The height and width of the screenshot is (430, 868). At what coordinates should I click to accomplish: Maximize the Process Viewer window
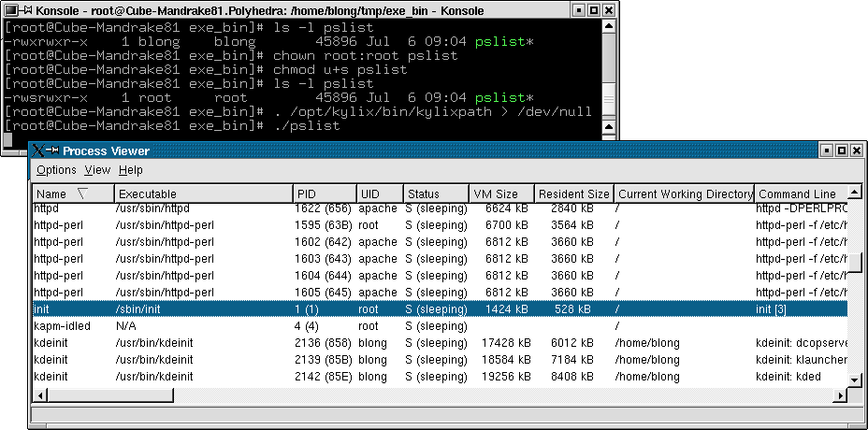coord(842,150)
